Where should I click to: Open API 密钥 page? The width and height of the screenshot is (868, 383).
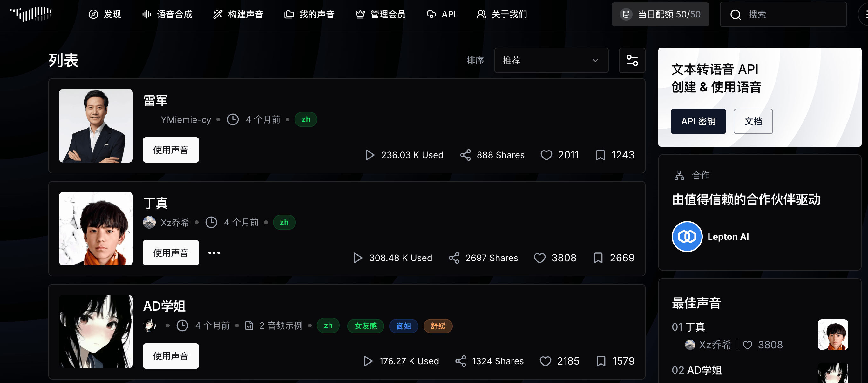click(x=699, y=122)
